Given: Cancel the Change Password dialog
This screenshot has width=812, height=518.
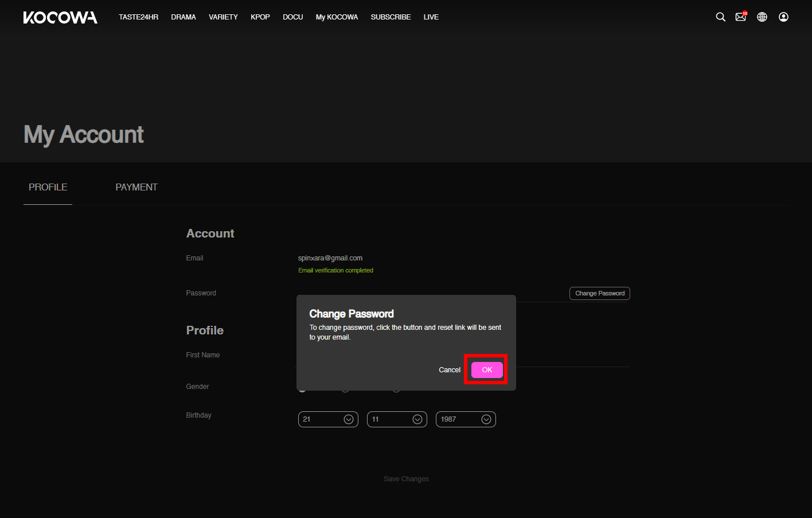Looking at the screenshot, I should 450,370.
